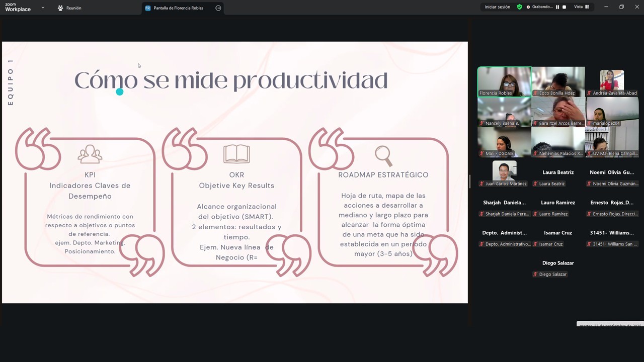This screenshot has height=362, width=644.
Task: Toggle Isamar Cruz's muted microphone indicator
Action: pos(535,244)
